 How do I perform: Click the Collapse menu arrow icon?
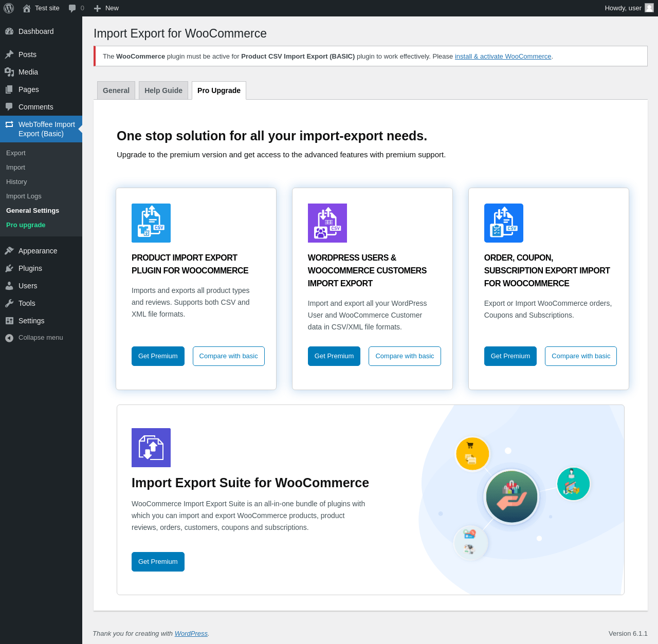9,338
